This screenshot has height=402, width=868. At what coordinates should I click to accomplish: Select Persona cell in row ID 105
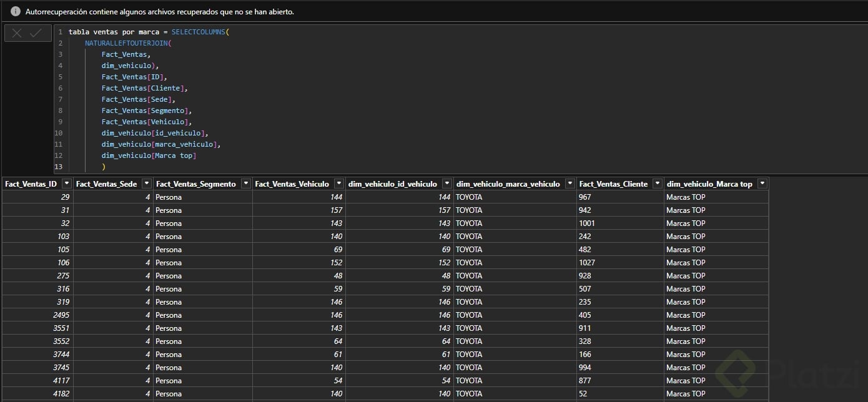pos(203,249)
